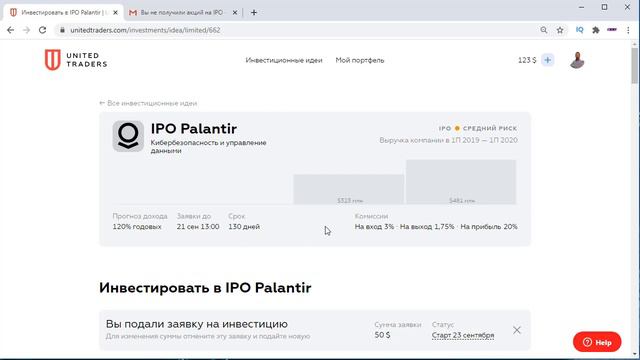Click the zoom magnifier icon in address bar
Screen dimensions: 640x360
click(544, 30)
